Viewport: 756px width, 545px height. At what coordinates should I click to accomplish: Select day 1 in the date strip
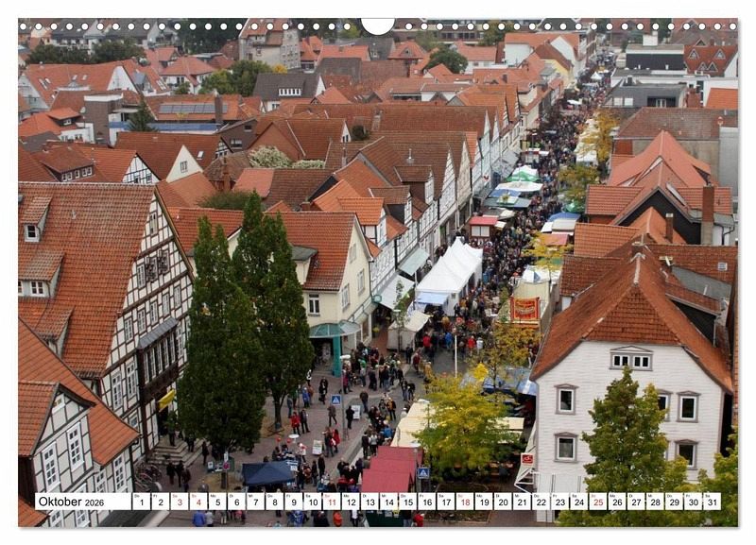[141, 502]
